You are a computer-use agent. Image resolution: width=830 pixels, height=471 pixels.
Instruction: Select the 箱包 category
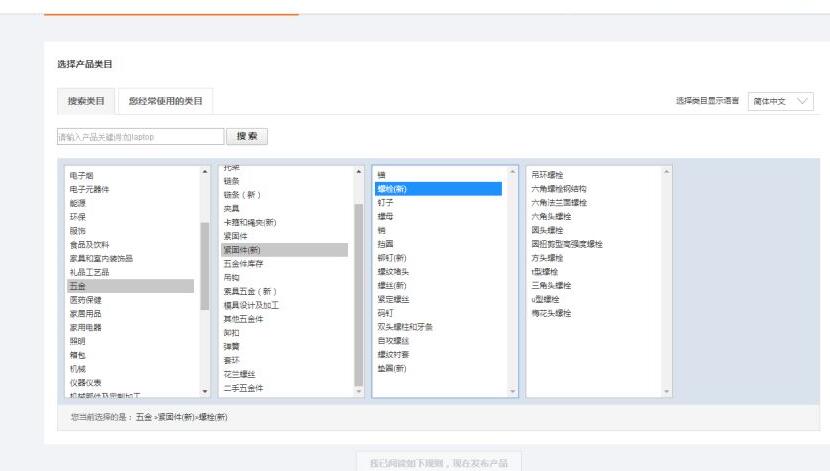click(78, 355)
